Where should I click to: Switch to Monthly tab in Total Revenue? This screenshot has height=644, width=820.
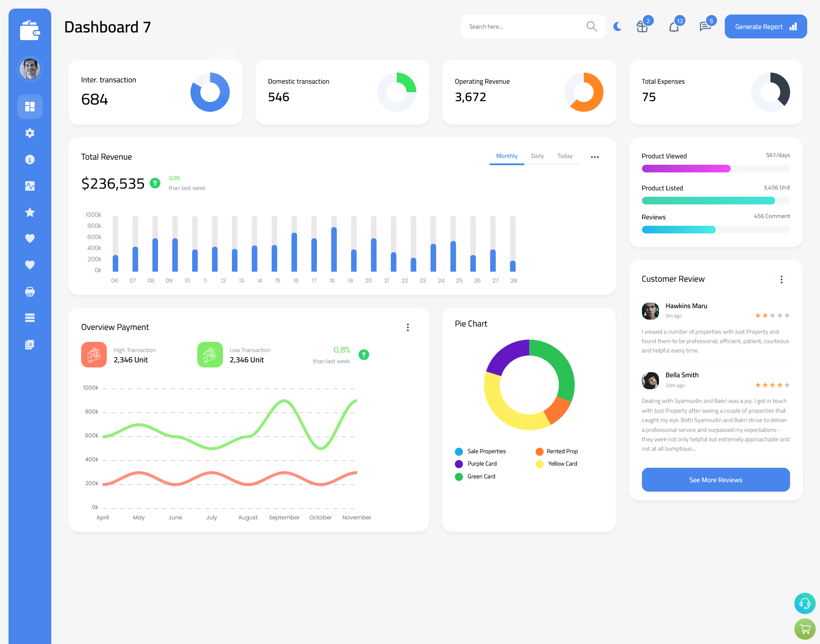click(507, 156)
